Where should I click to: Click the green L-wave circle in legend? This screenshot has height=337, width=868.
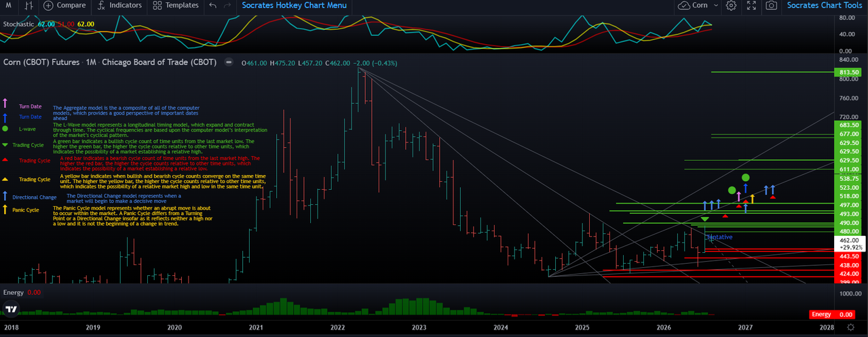[5, 129]
